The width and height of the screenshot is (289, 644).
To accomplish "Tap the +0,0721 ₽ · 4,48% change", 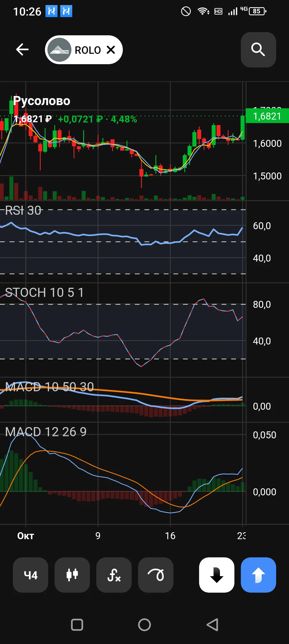I will pyautogui.click(x=97, y=119).
